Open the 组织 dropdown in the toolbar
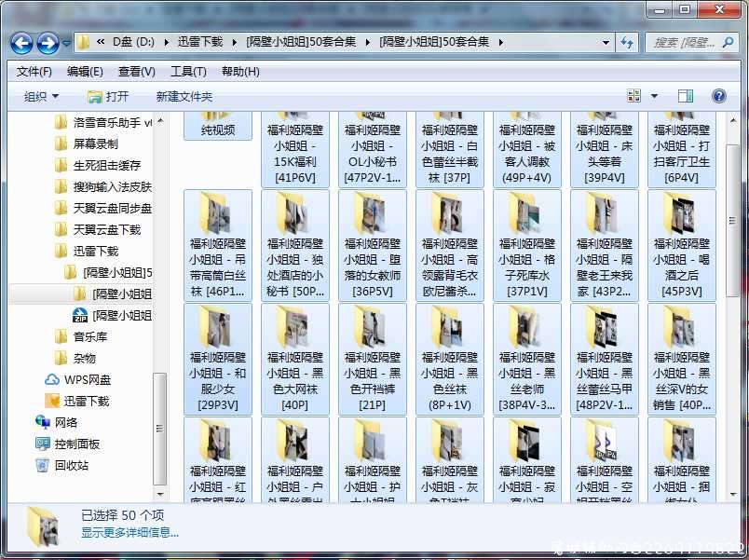This screenshot has width=749, height=560. pos(41,97)
